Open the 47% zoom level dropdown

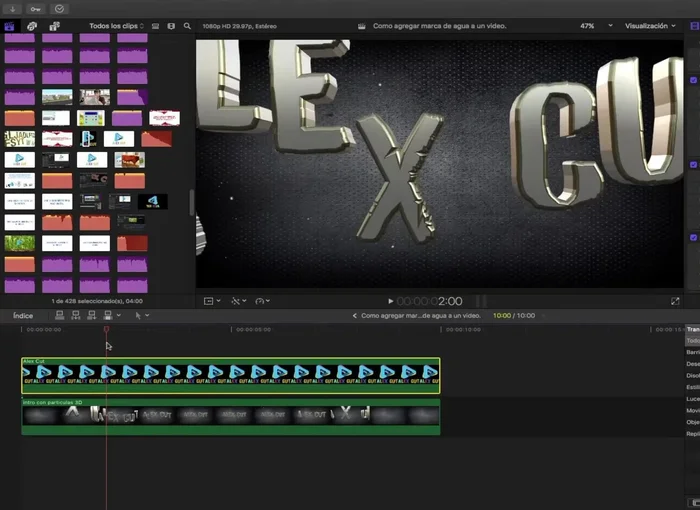[x=592, y=25]
